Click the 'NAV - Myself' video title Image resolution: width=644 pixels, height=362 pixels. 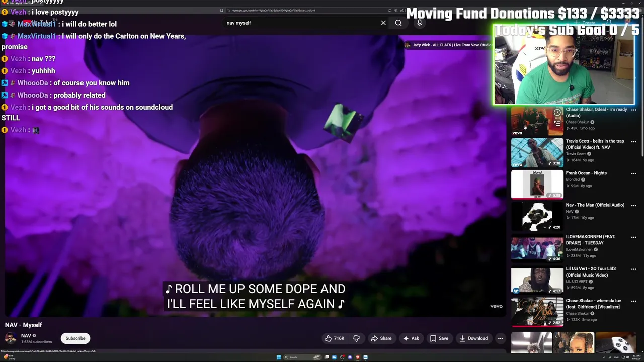point(24,325)
